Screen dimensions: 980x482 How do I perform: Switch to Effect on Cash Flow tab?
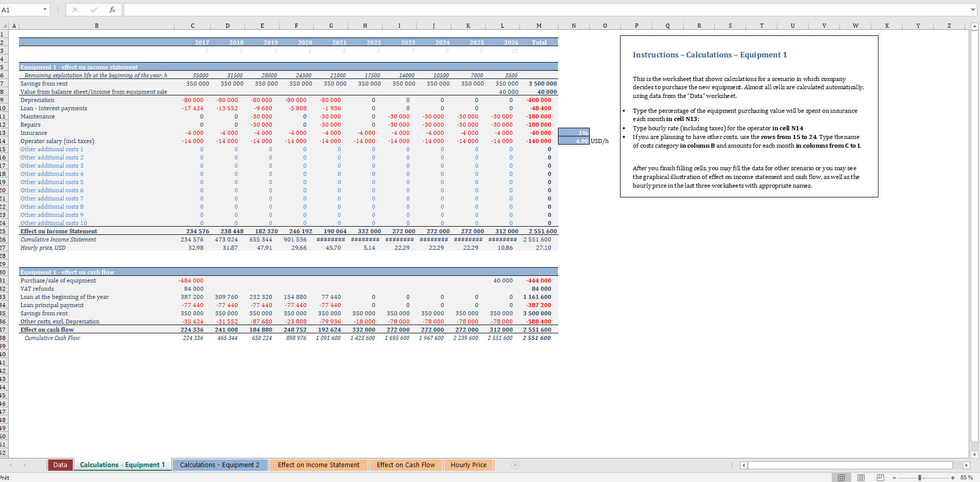(406, 465)
